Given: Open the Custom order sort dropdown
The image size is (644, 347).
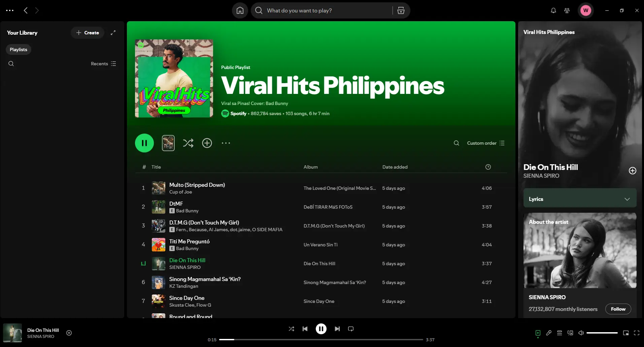Looking at the screenshot, I should 486,143.
